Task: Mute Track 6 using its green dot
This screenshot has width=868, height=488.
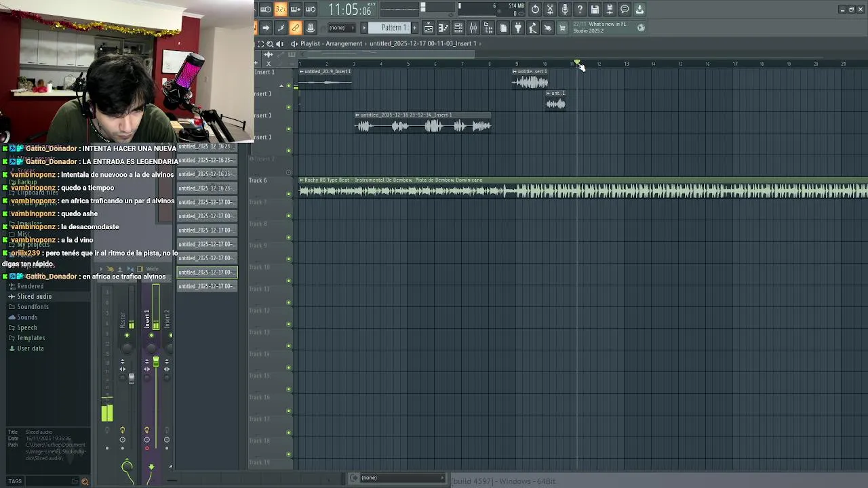Action: coord(289,193)
